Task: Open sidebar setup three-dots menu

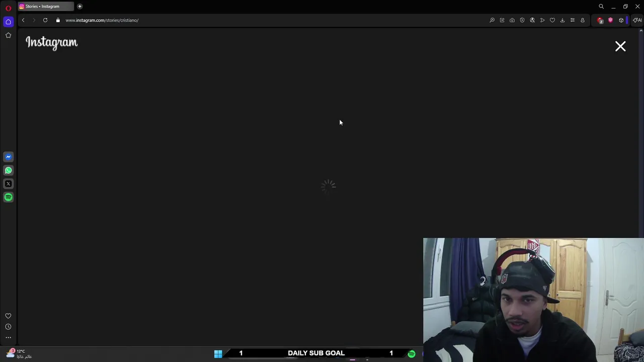Action: (8, 338)
